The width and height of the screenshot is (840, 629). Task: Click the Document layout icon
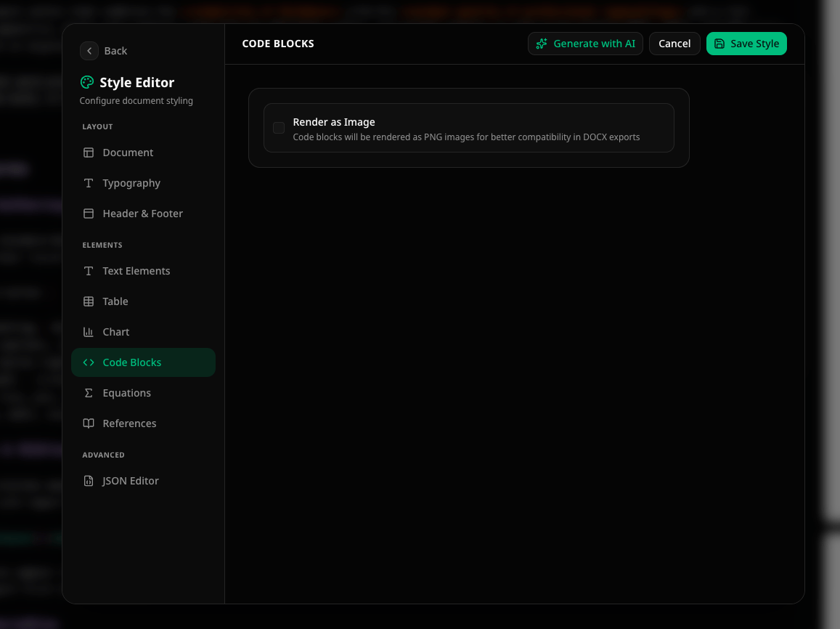point(89,153)
